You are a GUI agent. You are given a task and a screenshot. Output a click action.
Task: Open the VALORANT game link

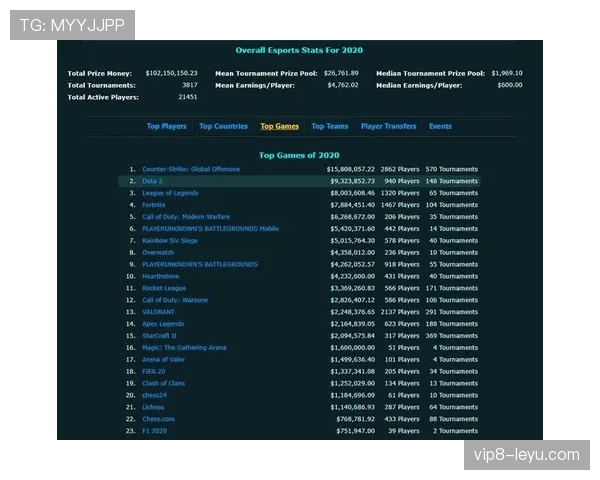point(158,312)
